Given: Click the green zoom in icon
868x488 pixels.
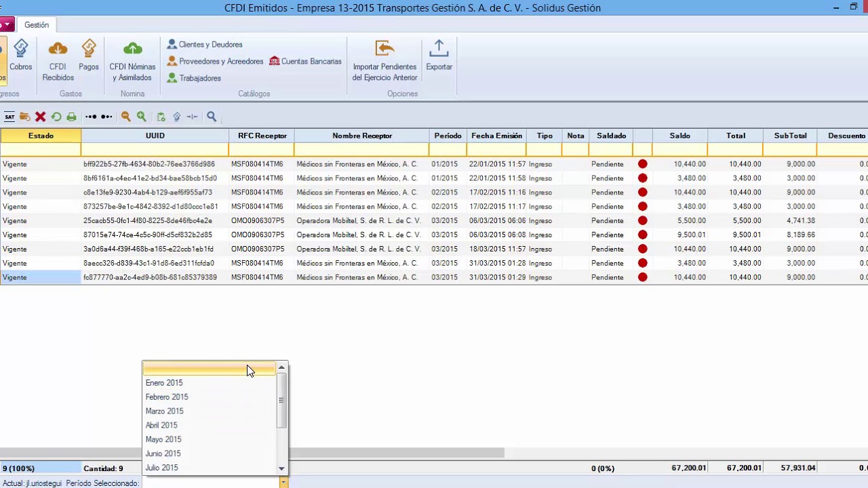Looking at the screenshot, I should coord(141,117).
